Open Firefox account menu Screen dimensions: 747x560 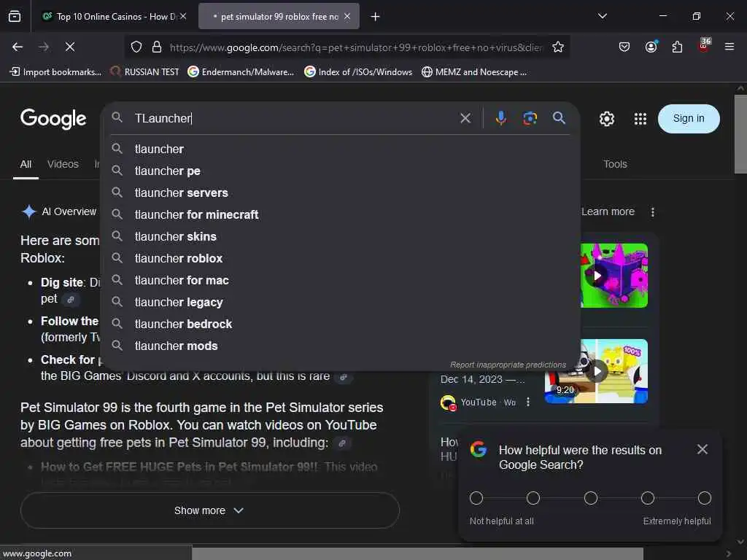pyautogui.click(x=651, y=47)
